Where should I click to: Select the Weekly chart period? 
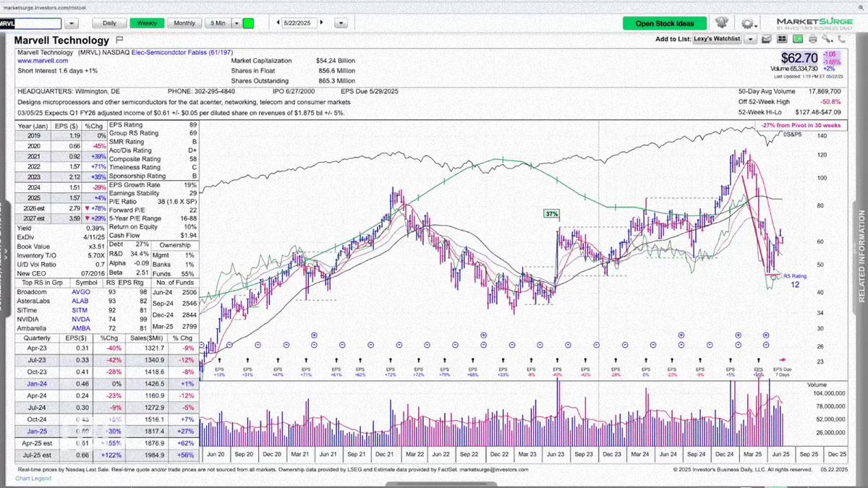pos(147,23)
